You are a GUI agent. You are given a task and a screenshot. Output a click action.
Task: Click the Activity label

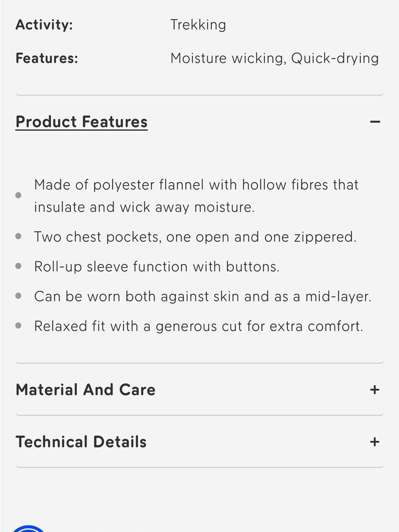(x=44, y=25)
